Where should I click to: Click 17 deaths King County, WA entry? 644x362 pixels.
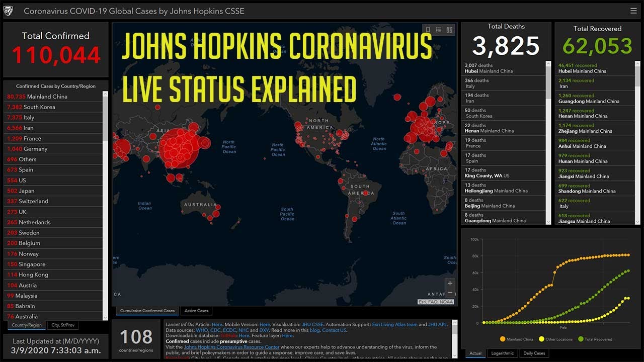point(504,173)
